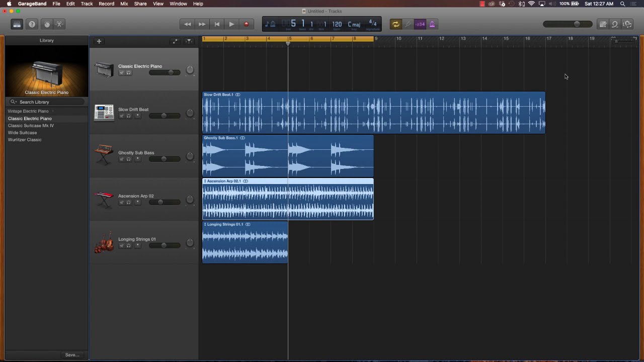Open Quick Help question mark button
This screenshot has width=644, height=362.
(x=32, y=24)
